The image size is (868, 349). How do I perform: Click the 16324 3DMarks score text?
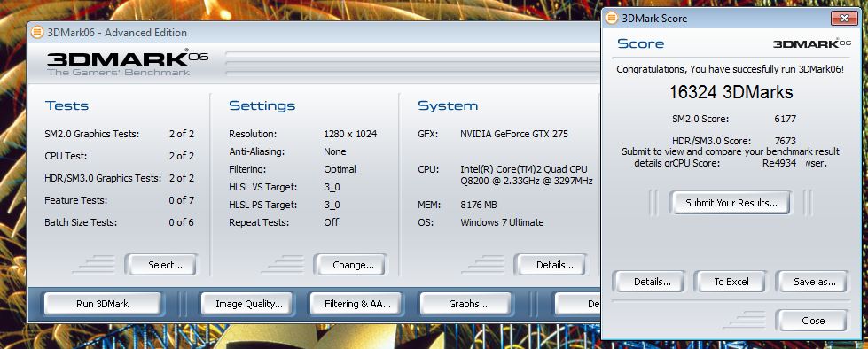[x=731, y=92]
